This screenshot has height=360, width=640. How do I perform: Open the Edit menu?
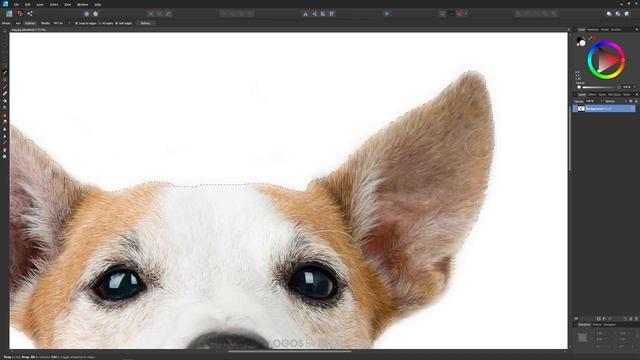pos(27,4)
